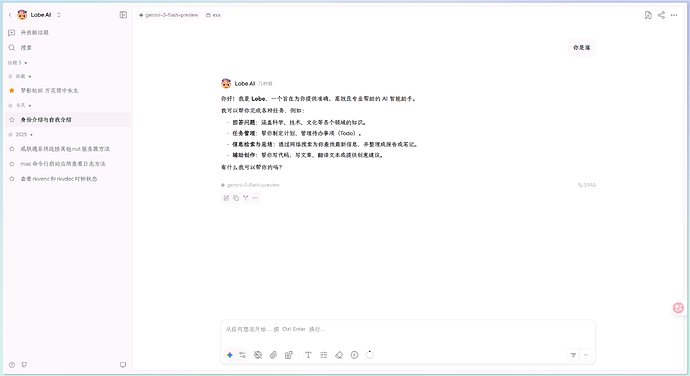Click the Lobe AI avatar on the reply message

pyautogui.click(x=226, y=83)
